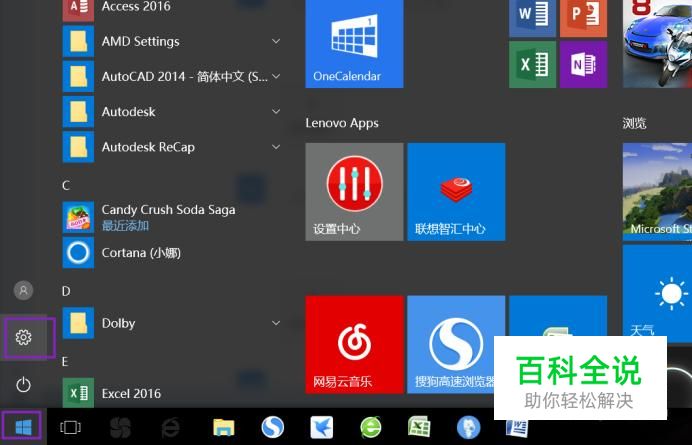Expand the Autodesk ReCap folder chevron
Viewport: 692px width, 445px height.
[276, 147]
